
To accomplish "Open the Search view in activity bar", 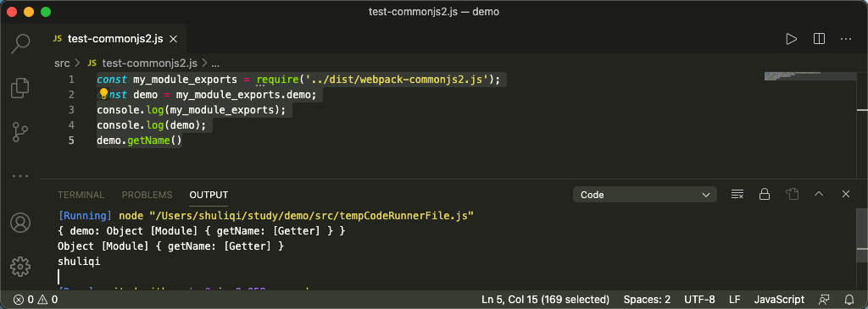I will [20, 43].
